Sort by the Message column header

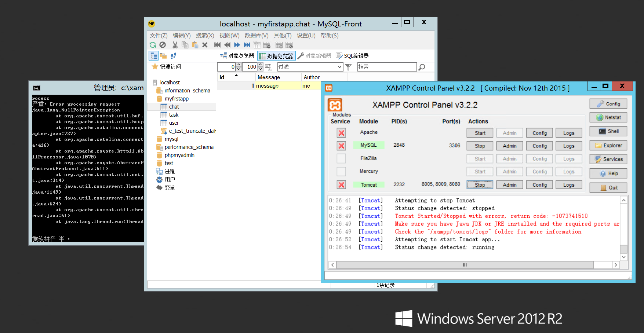tap(278, 77)
